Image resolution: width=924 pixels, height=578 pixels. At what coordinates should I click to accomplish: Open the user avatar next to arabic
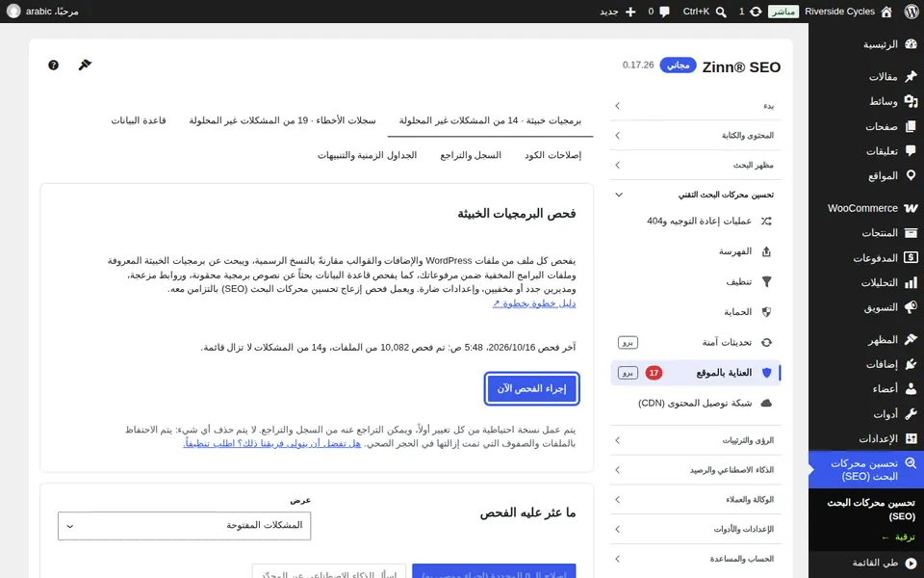[x=13, y=12]
